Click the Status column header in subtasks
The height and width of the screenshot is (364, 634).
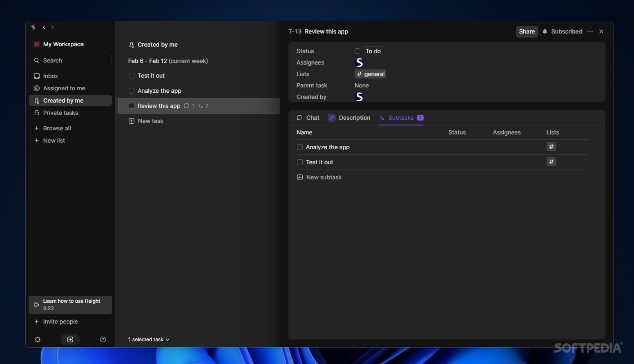pos(457,132)
